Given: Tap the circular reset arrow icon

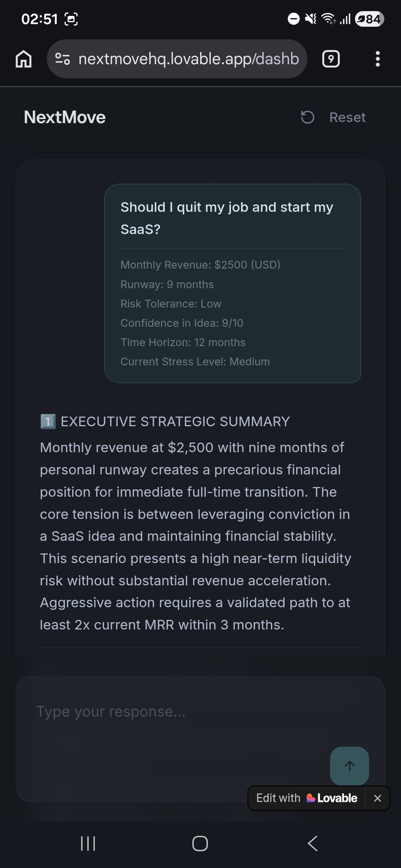Looking at the screenshot, I should click(307, 117).
